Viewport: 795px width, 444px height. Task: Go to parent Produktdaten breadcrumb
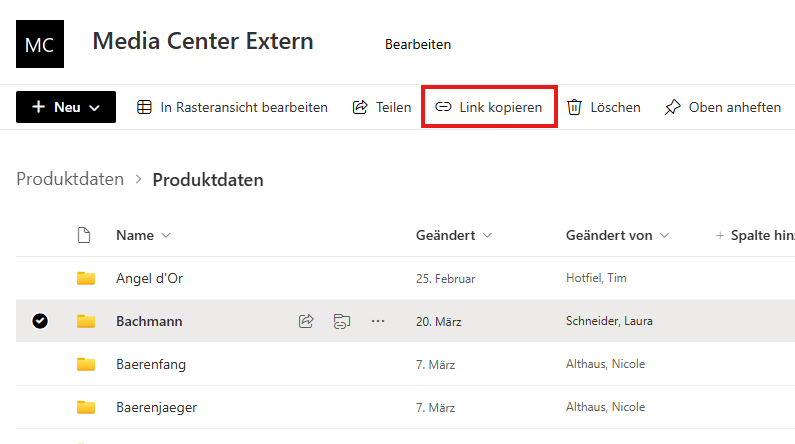click(x=70, y=180)
